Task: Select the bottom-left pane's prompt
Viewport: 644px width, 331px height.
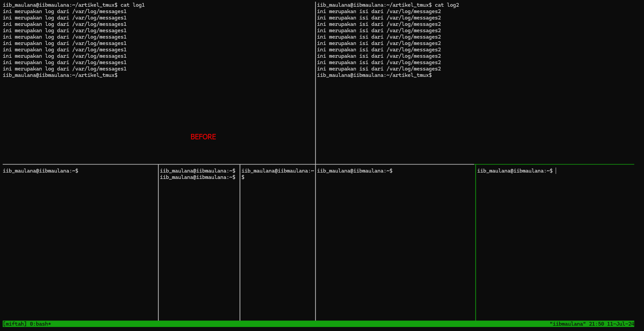Action: click(x=40, y=171)
